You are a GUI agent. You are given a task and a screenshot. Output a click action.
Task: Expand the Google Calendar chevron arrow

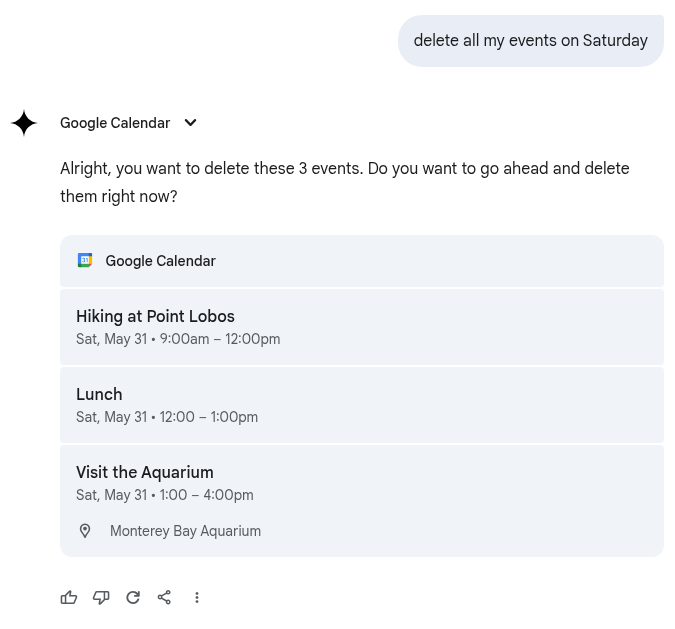click(x=190, y=123)
